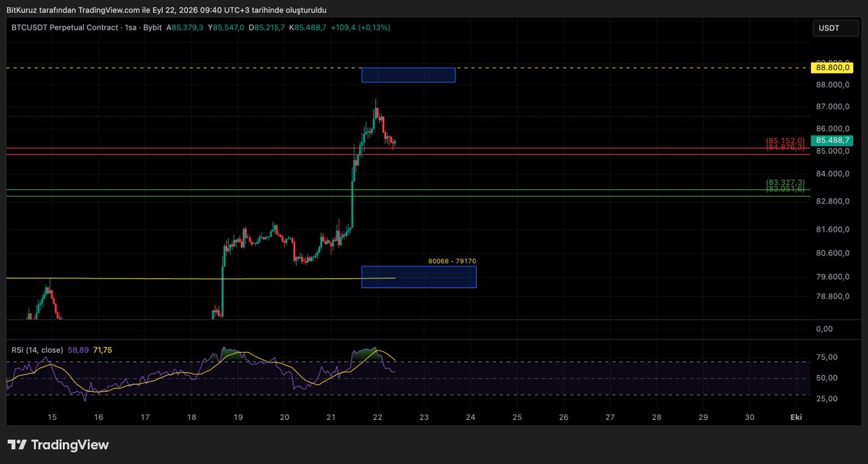
Task: Click the TradingView logo
Action: coord(59,444)
